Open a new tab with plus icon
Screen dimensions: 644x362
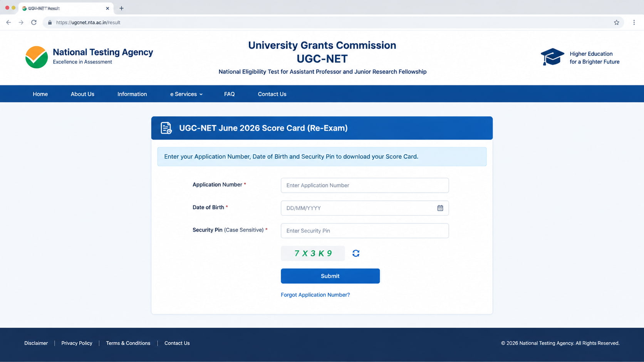click(121, 8)
